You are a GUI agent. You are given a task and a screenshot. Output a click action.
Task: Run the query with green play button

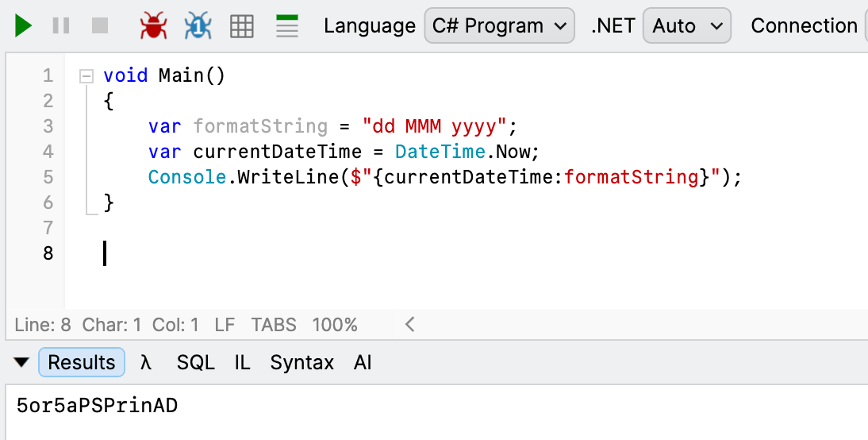23,25
